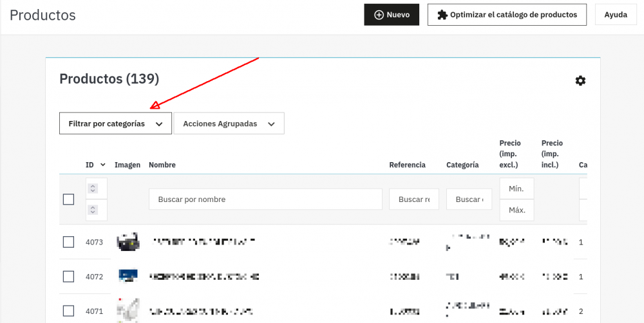This screenshot has height=323, width=644.
Task: Tick the select-all checkbox in filter row
Action: point(69,199)
